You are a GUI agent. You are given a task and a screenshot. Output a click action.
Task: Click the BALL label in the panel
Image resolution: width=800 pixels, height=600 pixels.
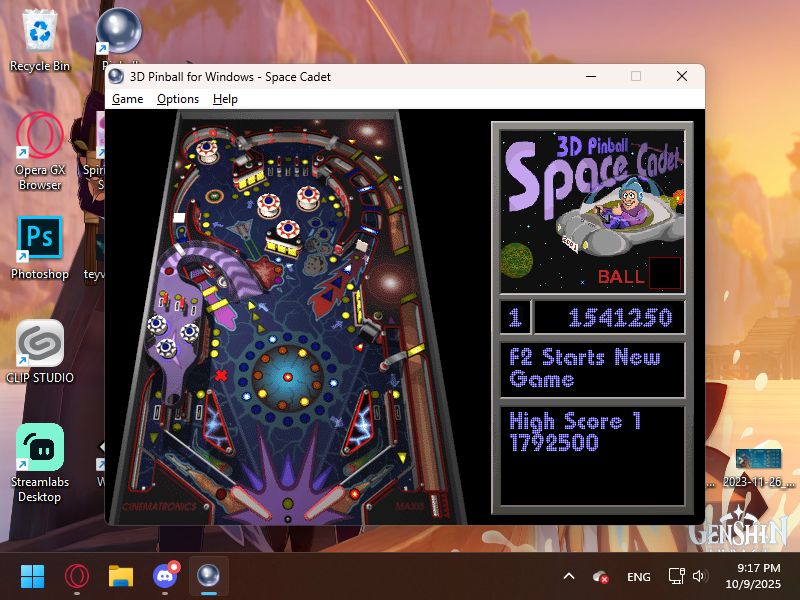pos(620,277)
